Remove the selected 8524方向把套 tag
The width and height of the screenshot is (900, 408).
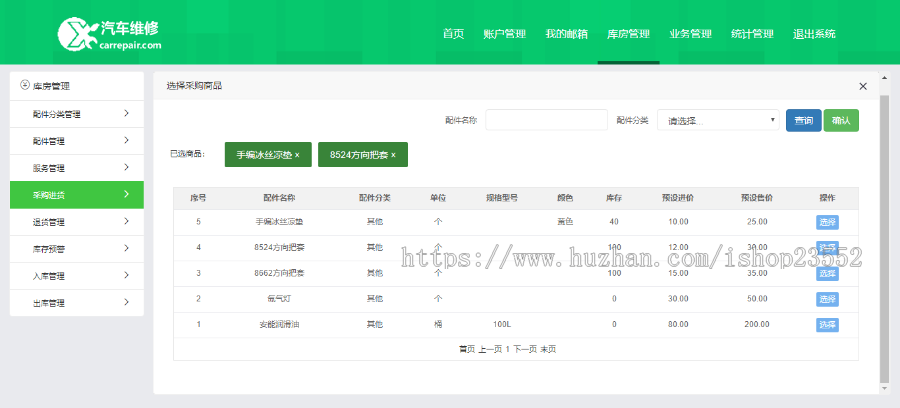tap(393, 155)
